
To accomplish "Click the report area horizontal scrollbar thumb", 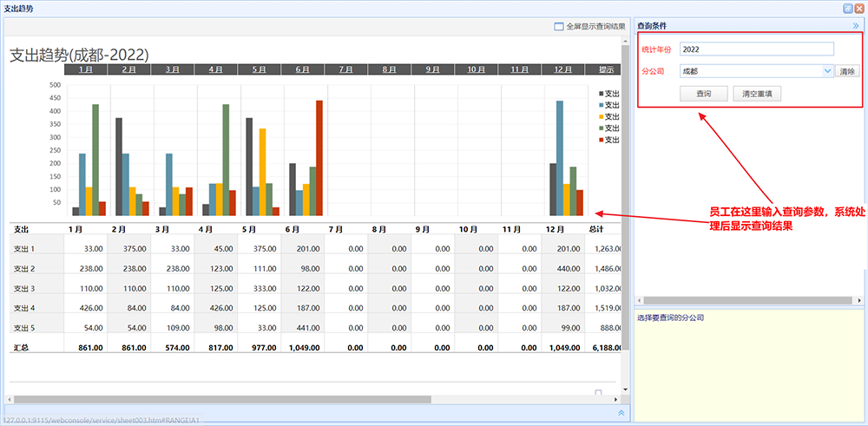I will point(222,399).
